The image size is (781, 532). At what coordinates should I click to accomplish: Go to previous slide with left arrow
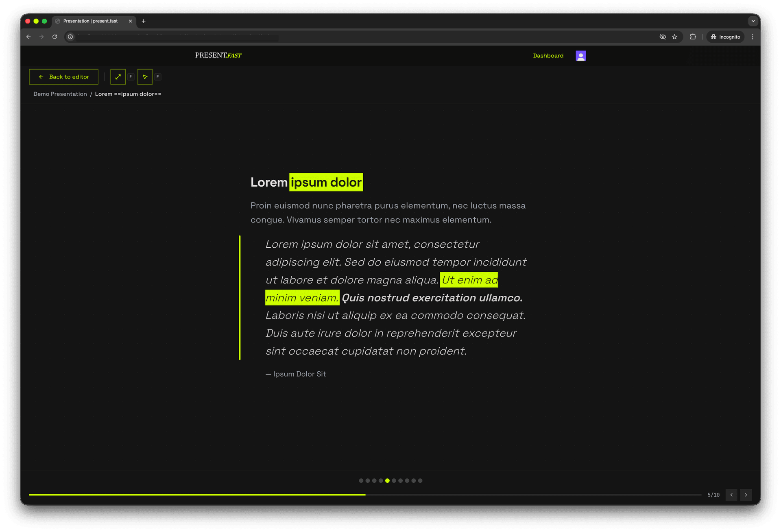[x=731, y=495]
